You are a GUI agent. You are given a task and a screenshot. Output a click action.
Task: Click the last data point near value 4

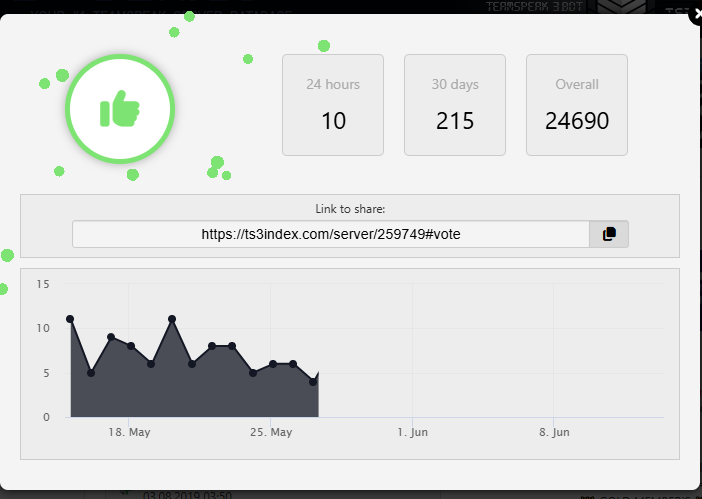click(313, 382)
